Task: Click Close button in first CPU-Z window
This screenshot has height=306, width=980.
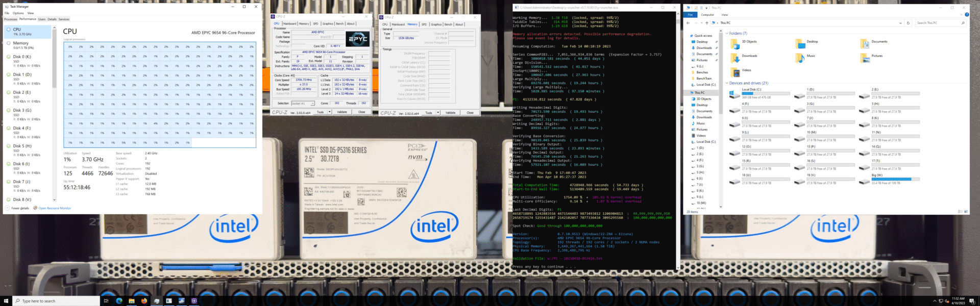Action: pyautogui.click(x=361, y=112)
